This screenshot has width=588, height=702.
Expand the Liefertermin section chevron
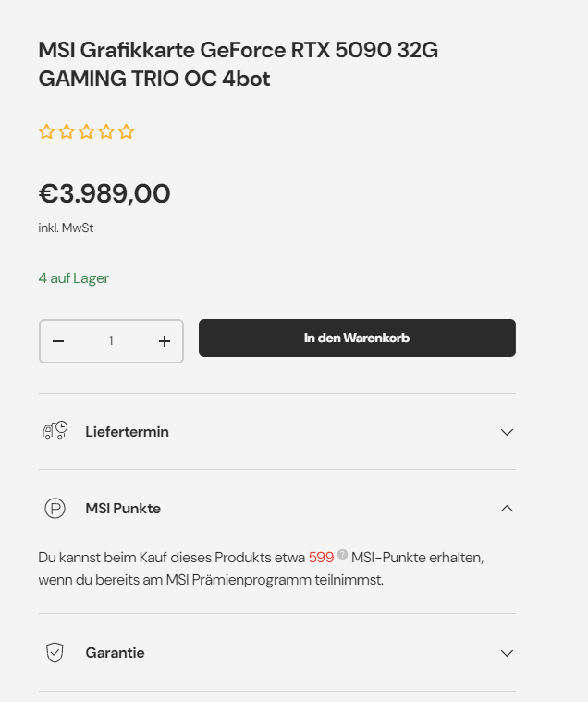click(506, 432)
